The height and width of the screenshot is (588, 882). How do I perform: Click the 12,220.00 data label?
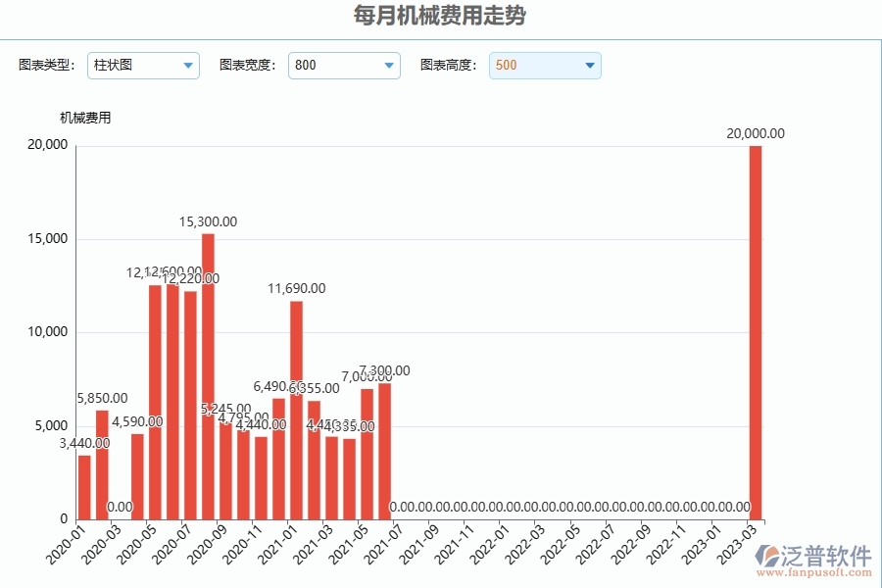[189, 276]
